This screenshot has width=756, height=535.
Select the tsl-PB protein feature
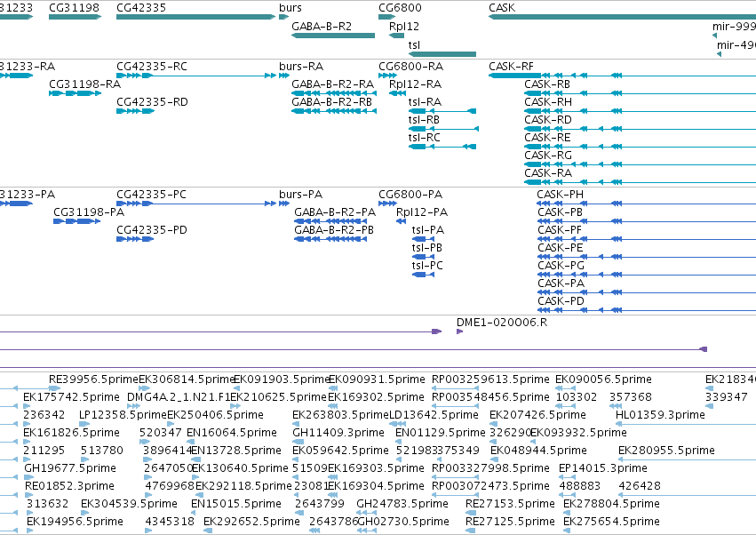pos(424,257)
